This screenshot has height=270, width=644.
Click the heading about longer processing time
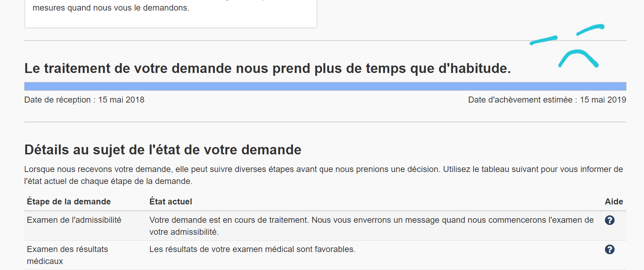click(267, 68)
